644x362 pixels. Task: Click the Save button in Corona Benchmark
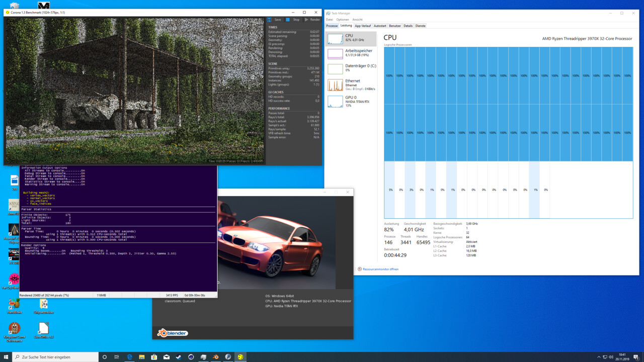(274, 20)
